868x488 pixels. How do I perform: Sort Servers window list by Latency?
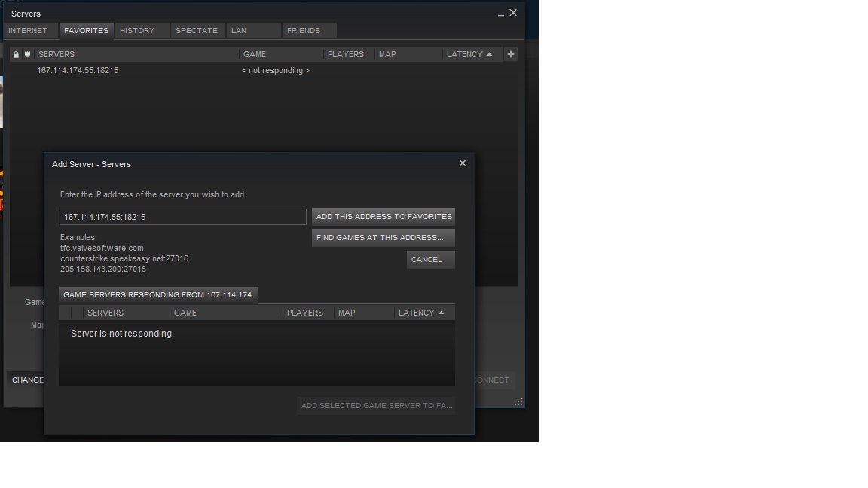472,54
